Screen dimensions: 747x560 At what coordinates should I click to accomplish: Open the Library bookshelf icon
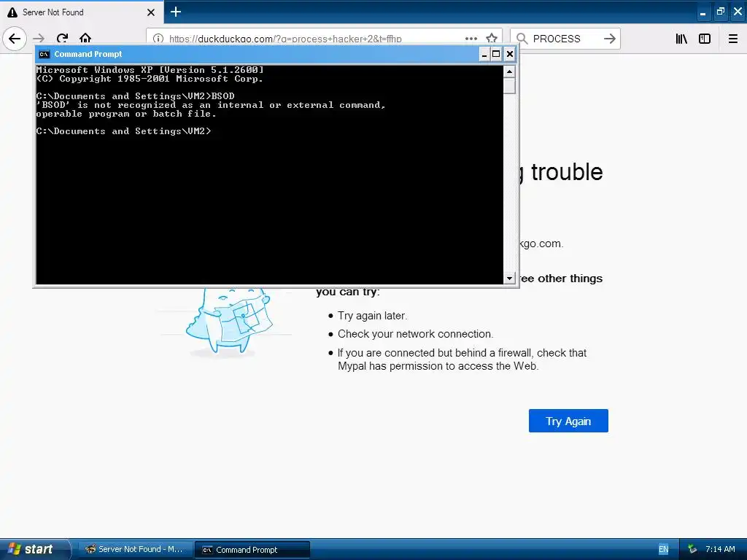682,39
